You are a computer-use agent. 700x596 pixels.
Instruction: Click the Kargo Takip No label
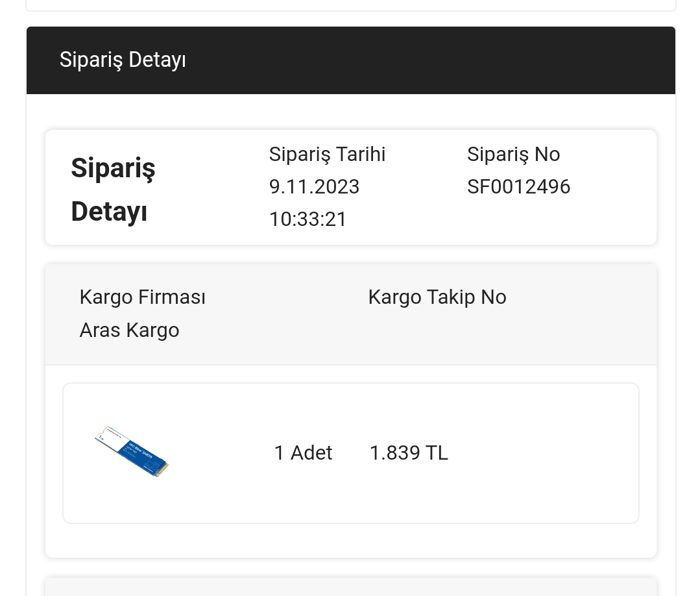pos(437,297)
